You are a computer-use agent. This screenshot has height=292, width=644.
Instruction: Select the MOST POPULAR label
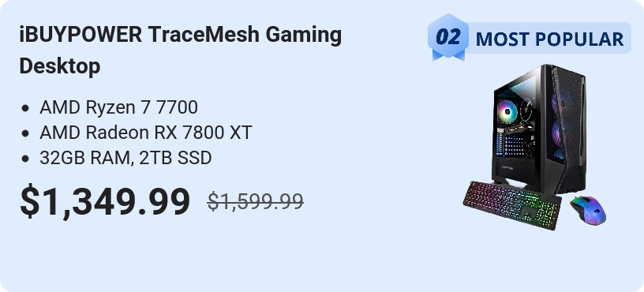[549, 39]
